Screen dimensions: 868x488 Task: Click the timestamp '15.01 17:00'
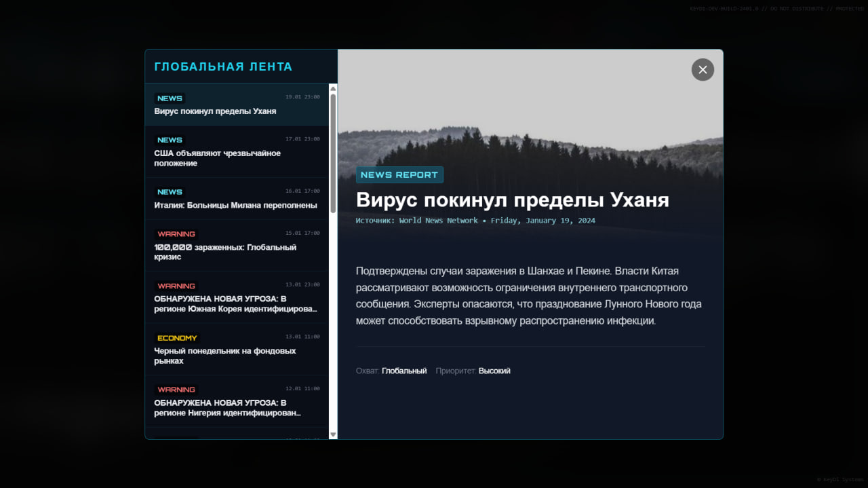[302, 233]
